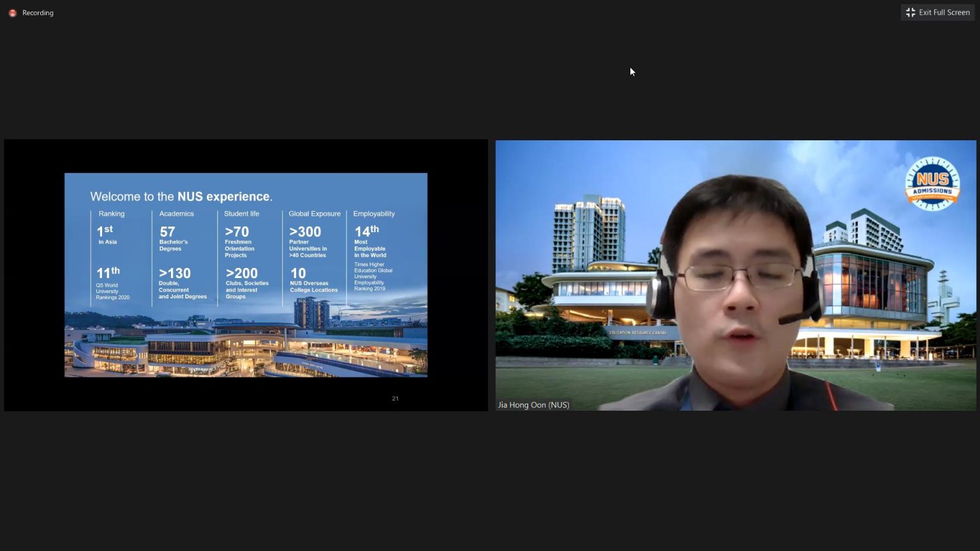This screenshot has width=980, height=551.
Task: Click the slide number 21
Action: tap(395, 399)
